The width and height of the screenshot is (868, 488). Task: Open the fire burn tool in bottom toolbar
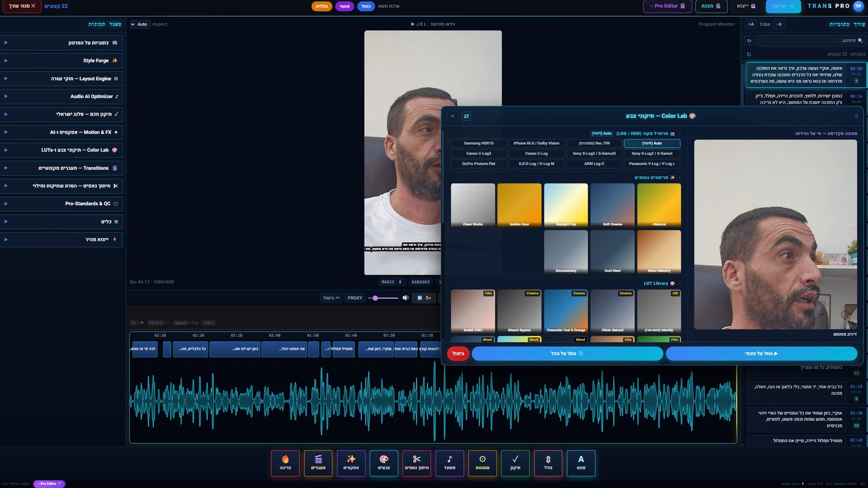(285, 463)
